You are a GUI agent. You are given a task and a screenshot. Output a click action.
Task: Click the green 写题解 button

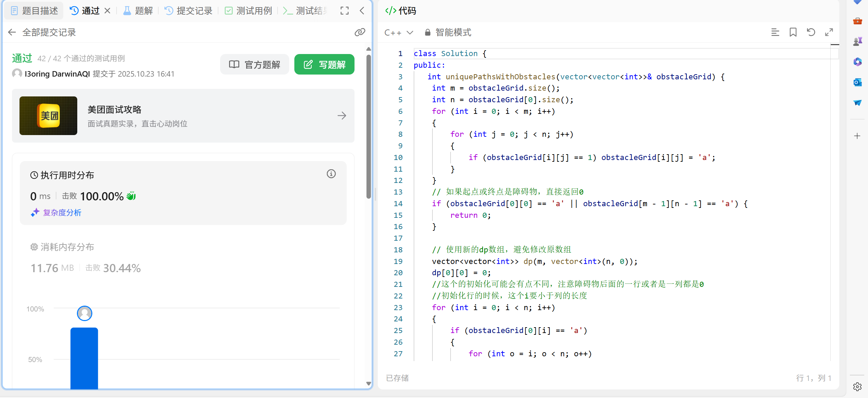(324, 64)
